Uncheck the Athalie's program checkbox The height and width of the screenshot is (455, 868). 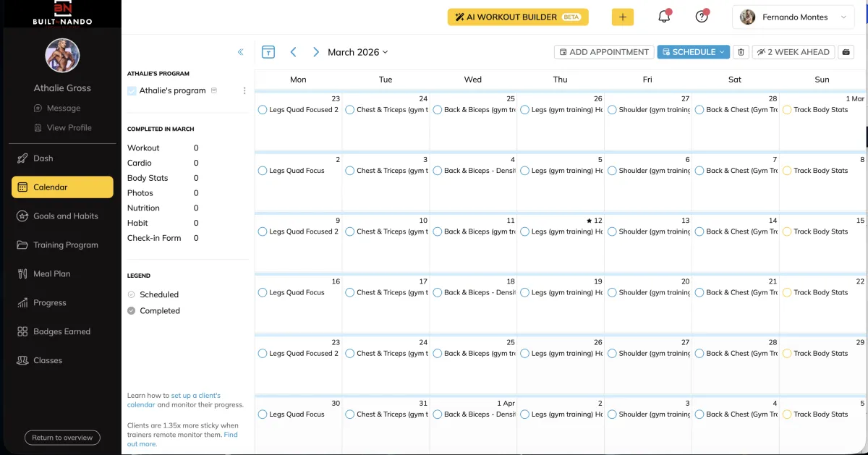click(131, 90)
